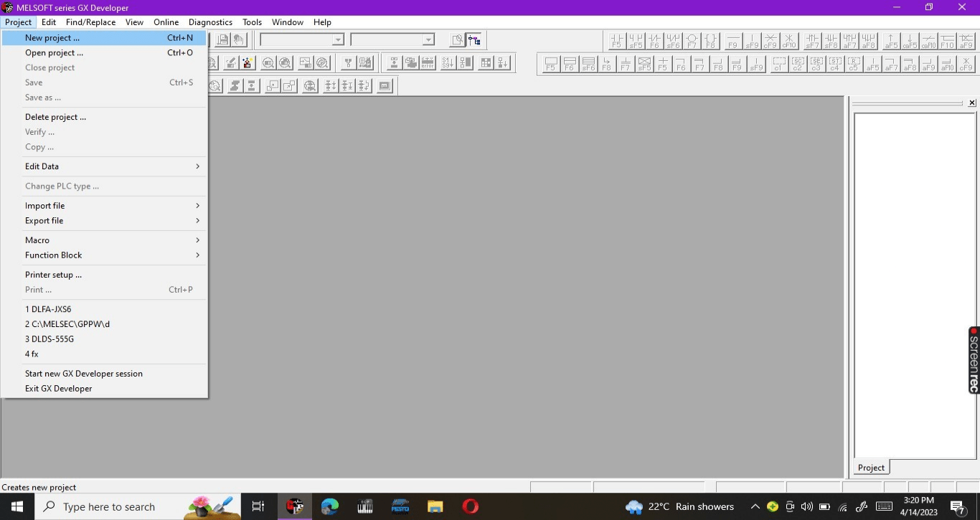
Task: Select the F6 normally closed contact icon
Action: pyautogui.click(x=654, y=40)
